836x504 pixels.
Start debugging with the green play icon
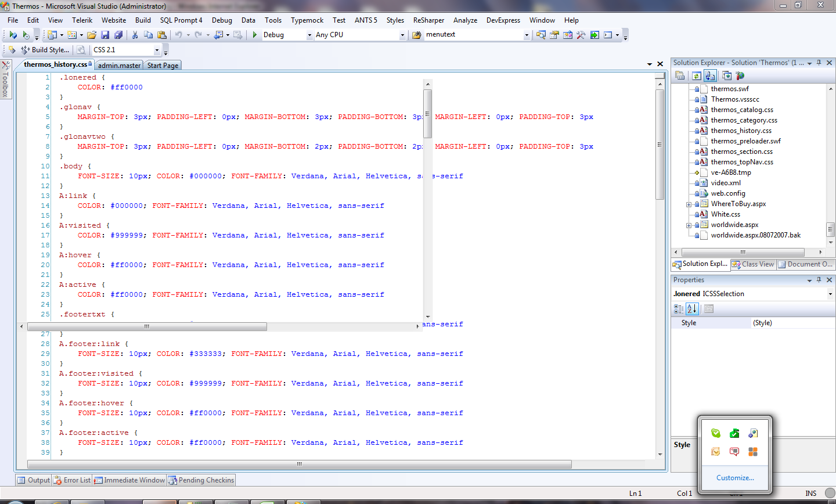coord(255,35)
